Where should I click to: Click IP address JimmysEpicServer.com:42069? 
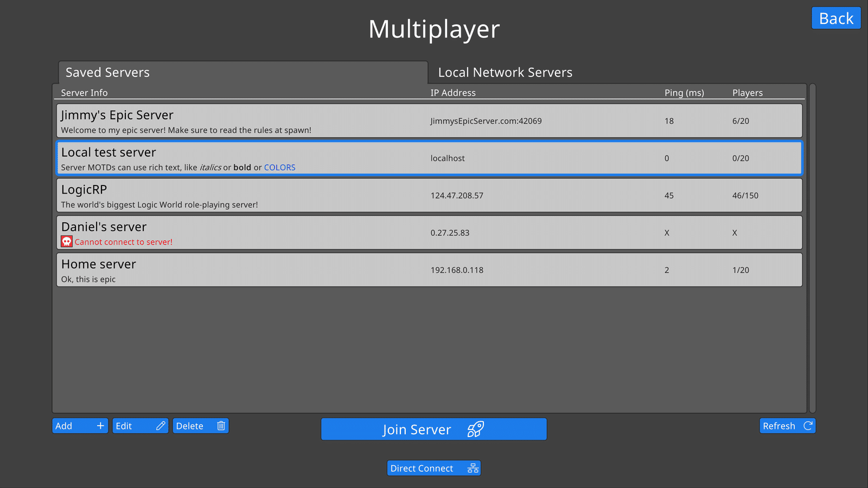486,121
